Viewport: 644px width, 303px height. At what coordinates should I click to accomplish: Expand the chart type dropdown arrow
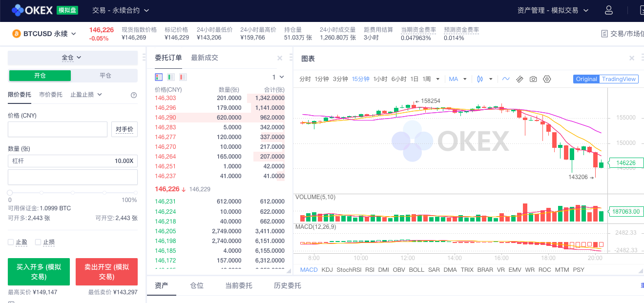click(491, 79)
